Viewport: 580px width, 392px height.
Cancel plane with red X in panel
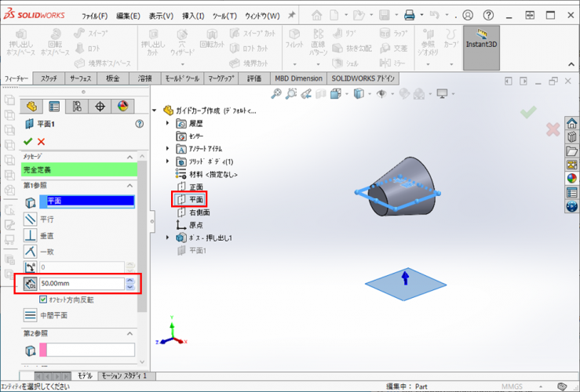coord(42,141)
